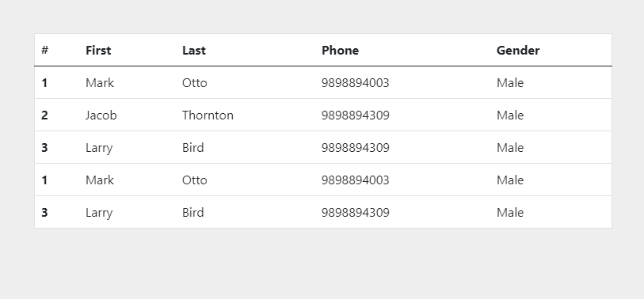
Task: Select row number 2 index cell
Action: pyautogui.click(x=45, y=115)
